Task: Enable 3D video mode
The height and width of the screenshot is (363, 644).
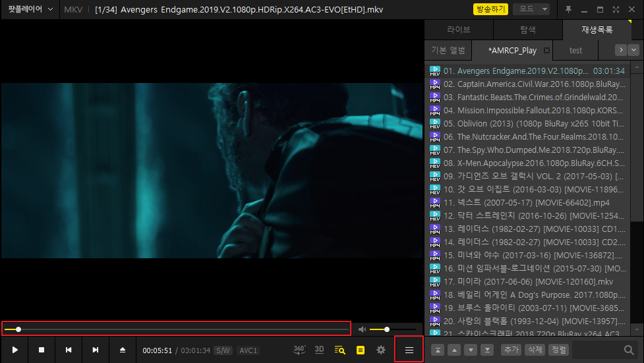Action: (x=319, y=350)
